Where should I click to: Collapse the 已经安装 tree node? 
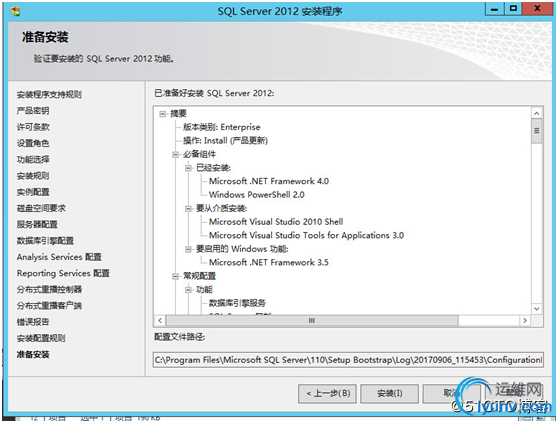188,168
